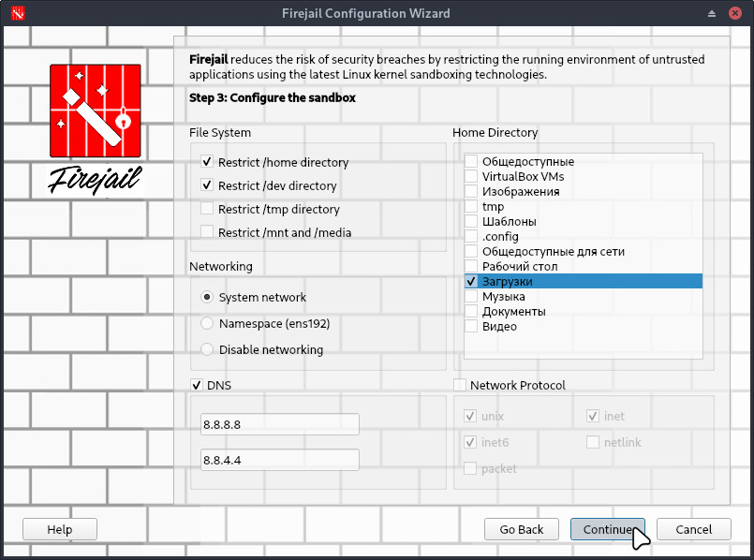Click the window shade arrow in the title bar
Image resolution: width=754 pixels, height=560 pixels.
pos(712,13)
